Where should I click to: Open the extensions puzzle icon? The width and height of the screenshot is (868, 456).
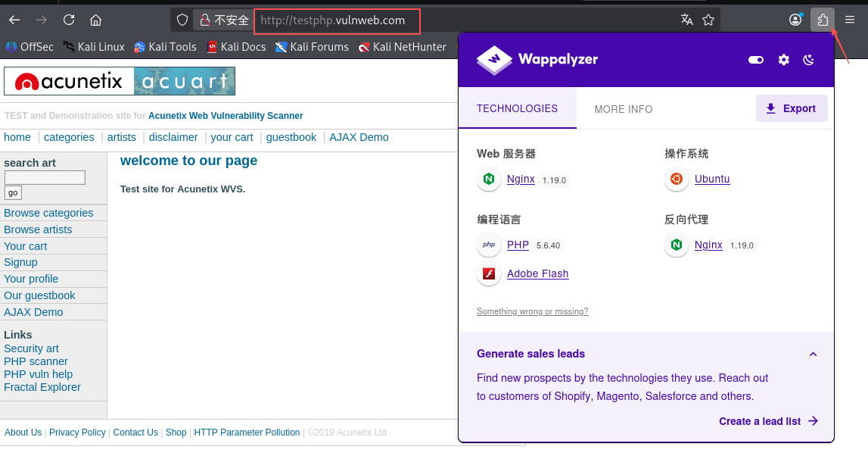tap(823, 20)
